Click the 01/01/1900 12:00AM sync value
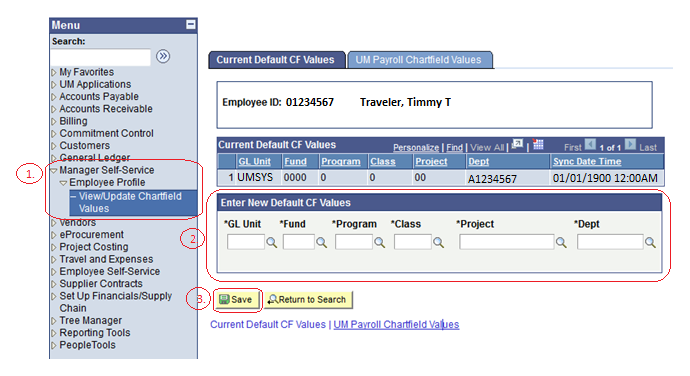 (605, 178)
